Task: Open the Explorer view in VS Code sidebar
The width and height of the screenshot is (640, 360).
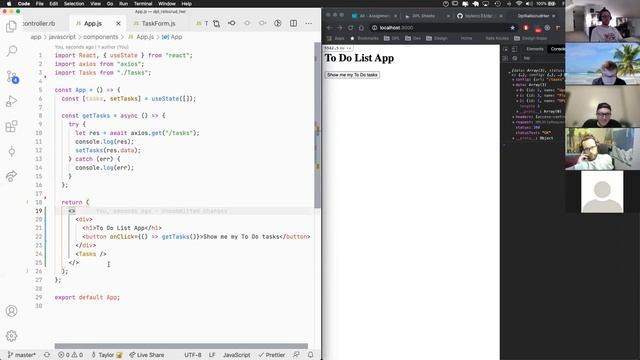Action: coord(11,27)
